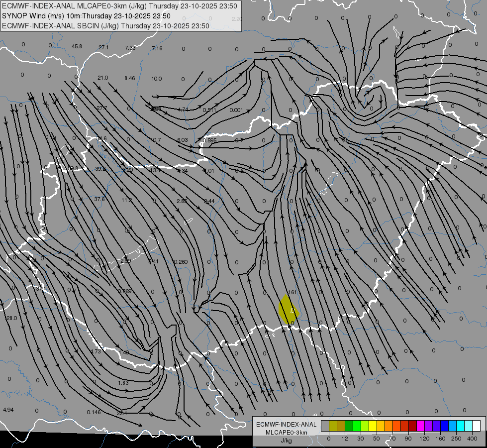This screenshot has width=487, height=448.
Task: Click the 8.46 grid value
Action: (x=129, y=78)
